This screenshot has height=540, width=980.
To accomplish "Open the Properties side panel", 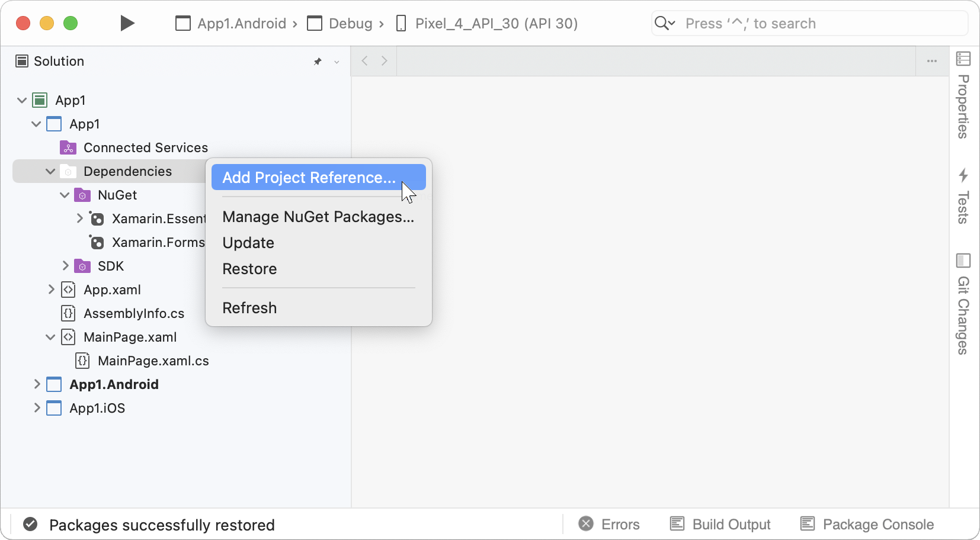I will click(x=963, y=95).
